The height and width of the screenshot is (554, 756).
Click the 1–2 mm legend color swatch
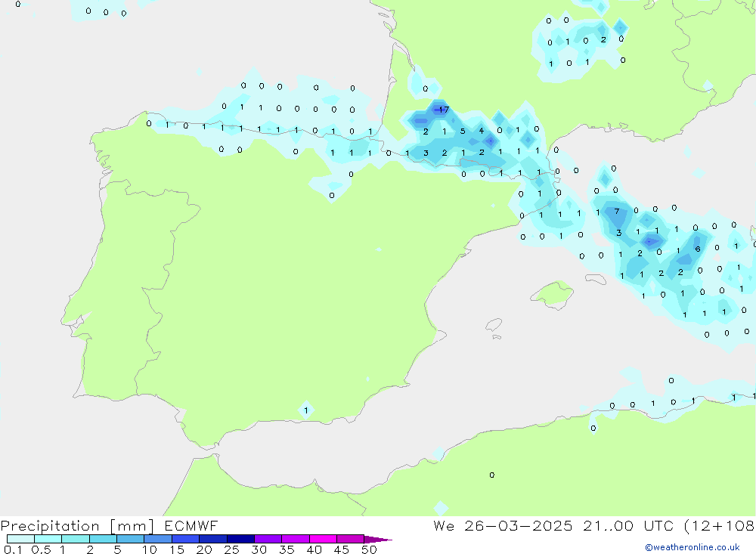(x=76, y=539)
